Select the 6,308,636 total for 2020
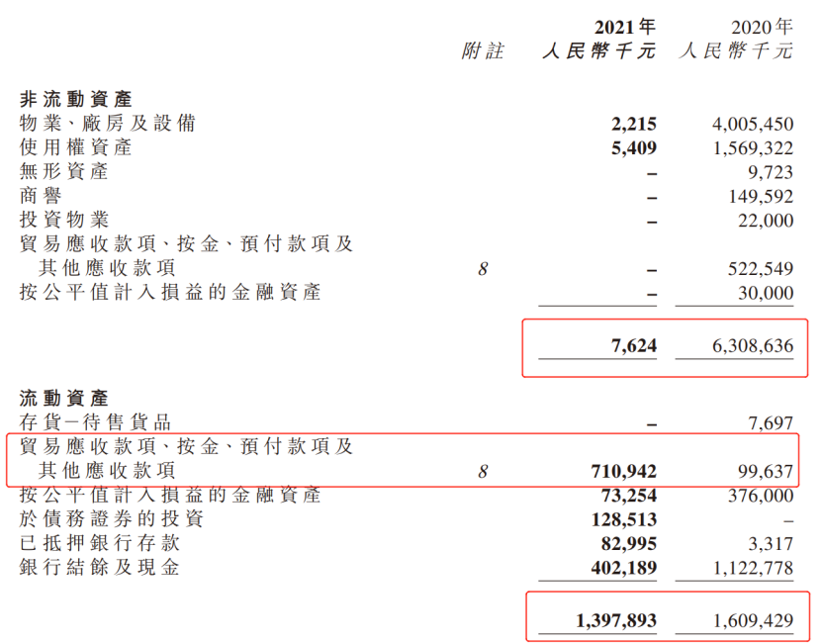 tap(752, 347)
